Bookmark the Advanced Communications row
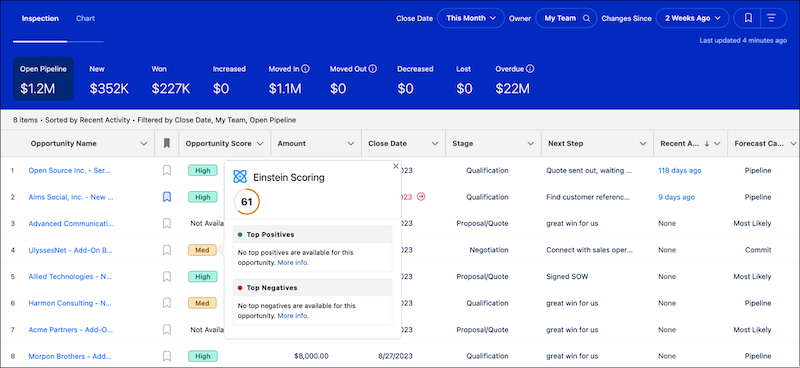 pos(166,224)
